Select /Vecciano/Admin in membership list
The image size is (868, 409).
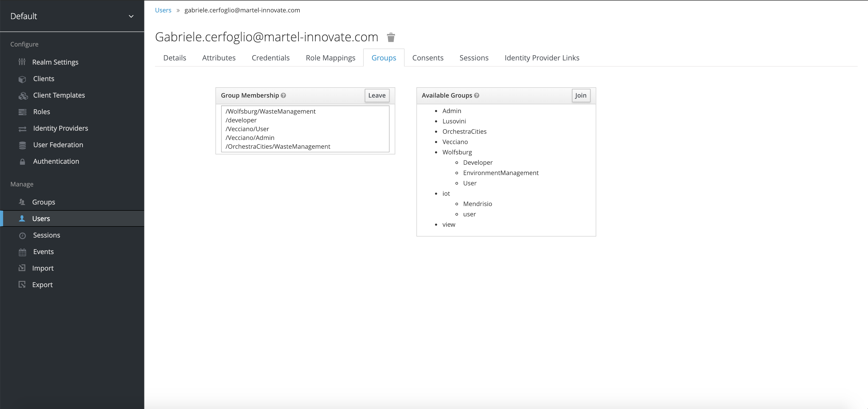(x=250, y=138)
